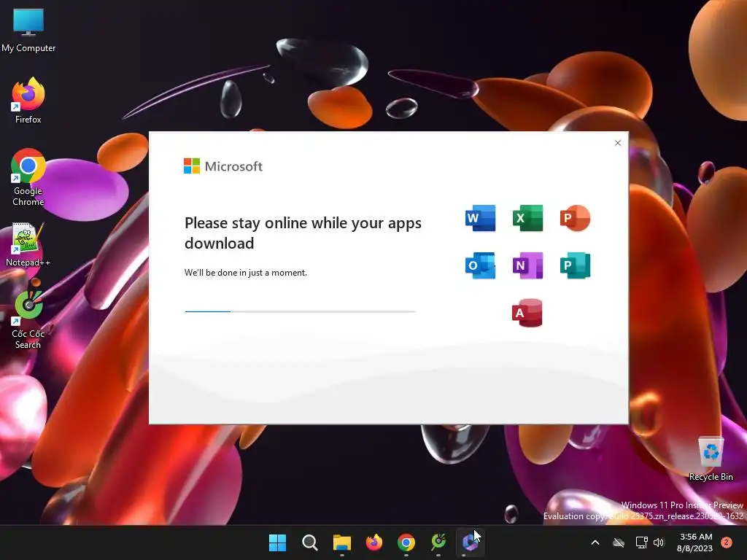
Task: Open Cốc Cốc browser from the taskbar
Action: 438,542
